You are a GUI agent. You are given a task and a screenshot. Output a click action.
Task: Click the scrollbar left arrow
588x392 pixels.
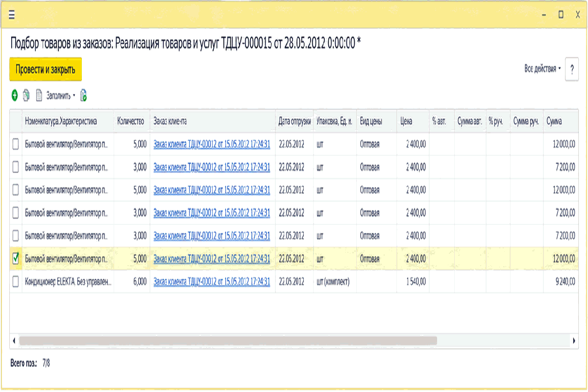[14, 340]
